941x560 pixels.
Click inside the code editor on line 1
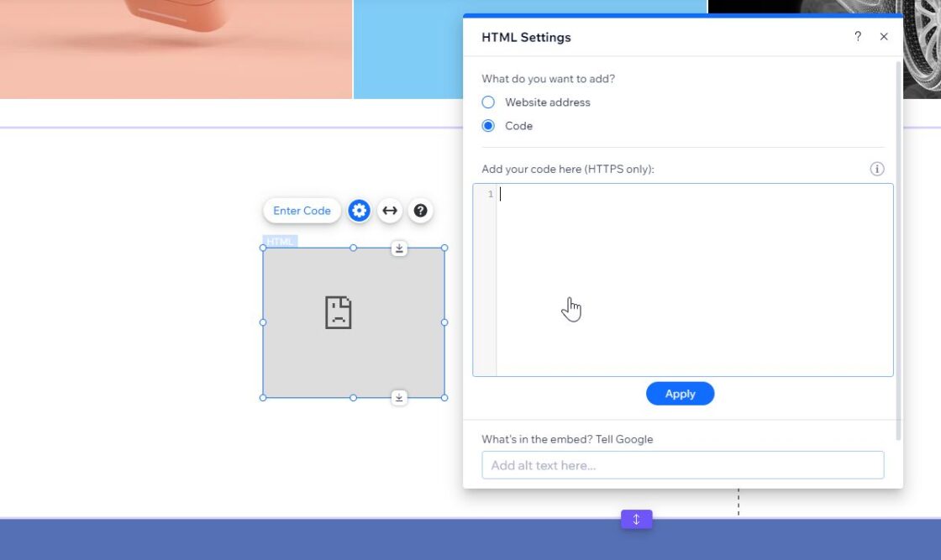point(588,194)
